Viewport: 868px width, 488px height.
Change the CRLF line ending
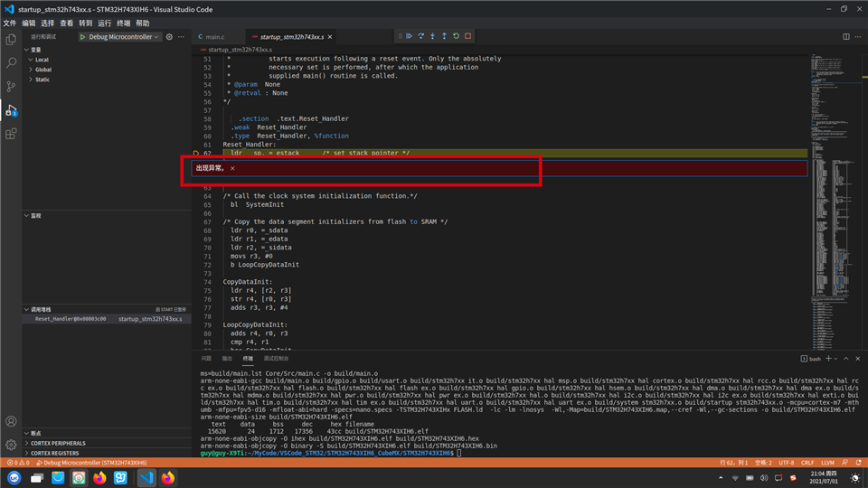click(x=807, y=463)
